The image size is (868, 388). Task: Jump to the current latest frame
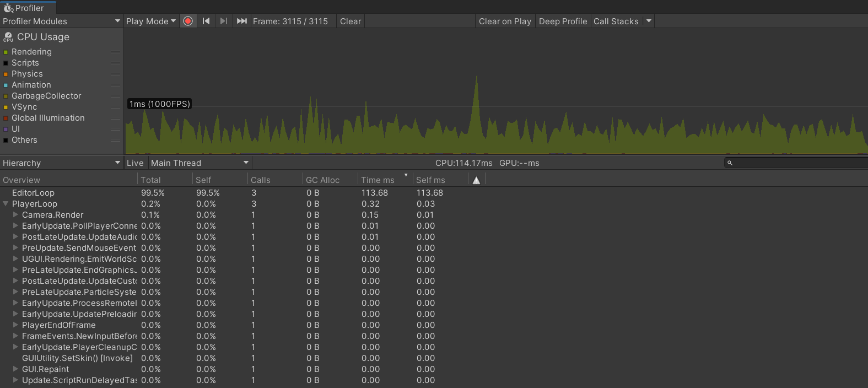(x=241, y=21)
